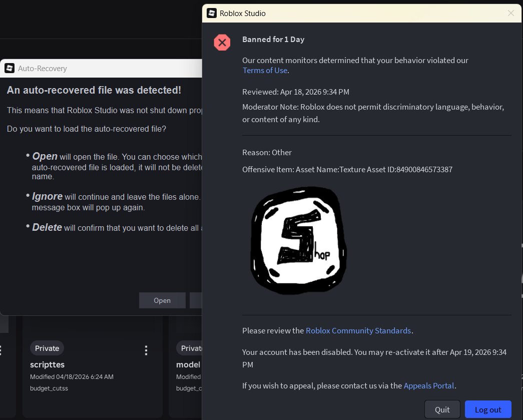Click the Auto-Recovery title bar text

pos(43,69)
